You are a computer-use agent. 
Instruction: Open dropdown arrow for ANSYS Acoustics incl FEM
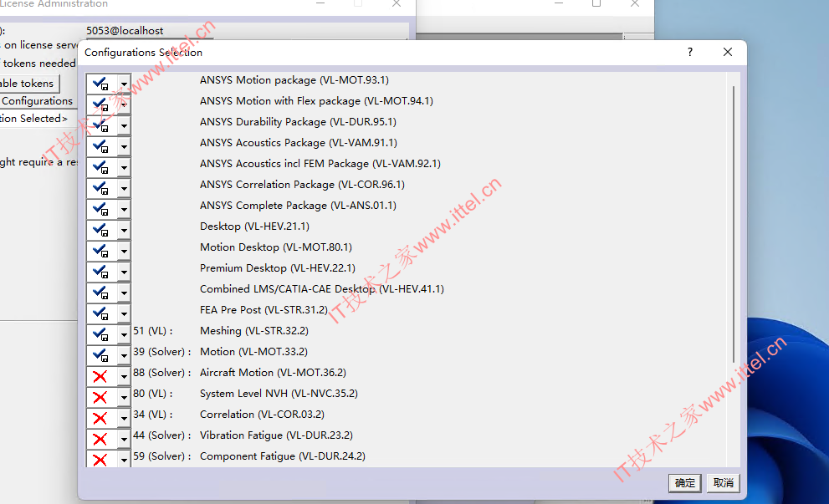[124, 167]
